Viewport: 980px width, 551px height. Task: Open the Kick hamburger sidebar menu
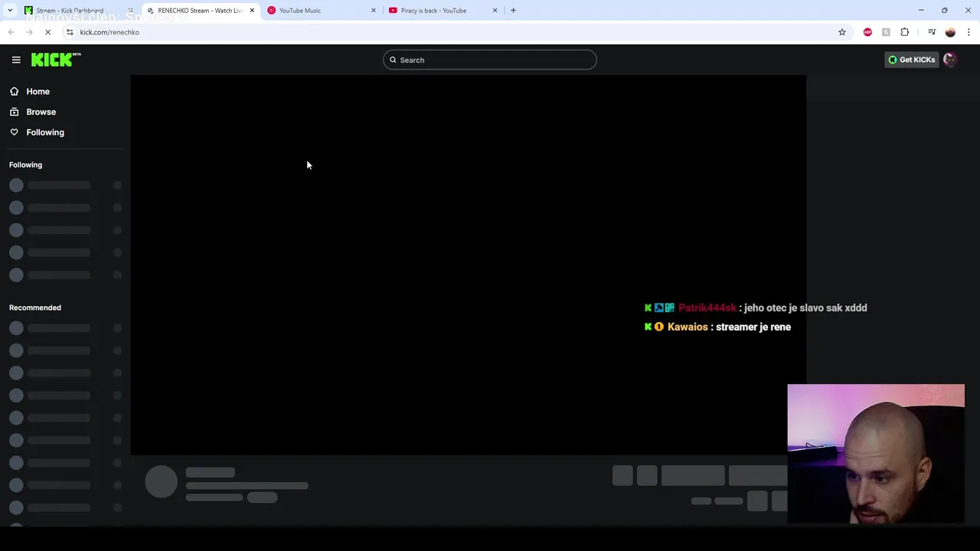click(16, 60)
